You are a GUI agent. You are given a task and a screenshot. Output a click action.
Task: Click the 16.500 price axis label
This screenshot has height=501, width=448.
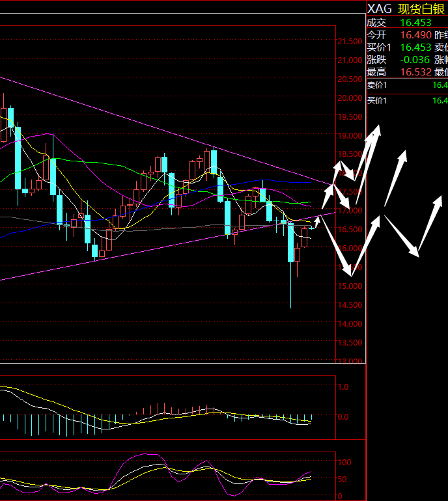point(350,230)
